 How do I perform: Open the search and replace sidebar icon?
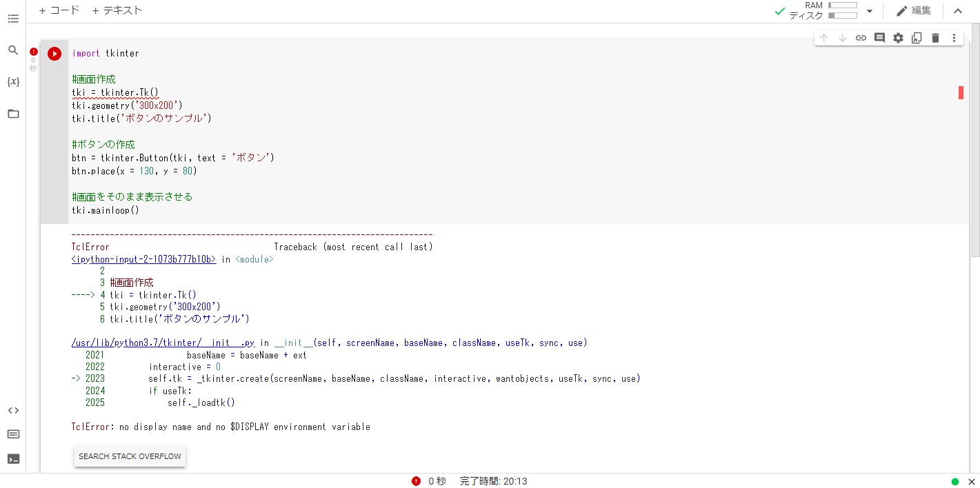13,50
